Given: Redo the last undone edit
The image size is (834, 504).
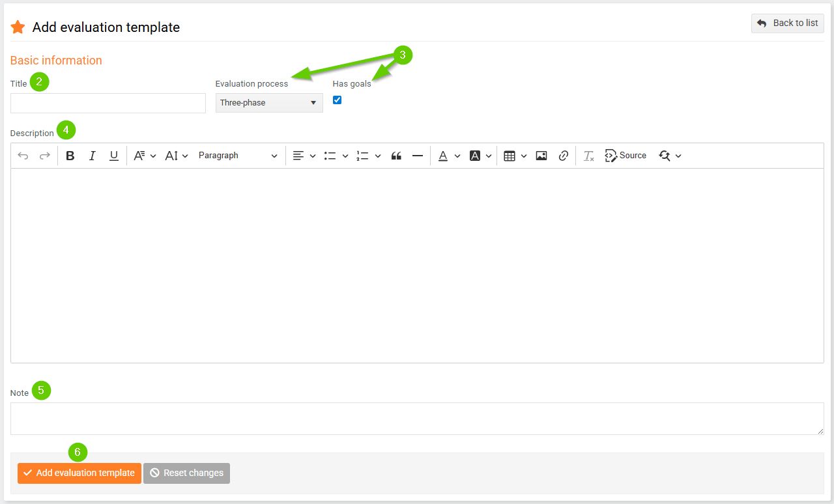Looking at the screenshot, I should (45, 156).
